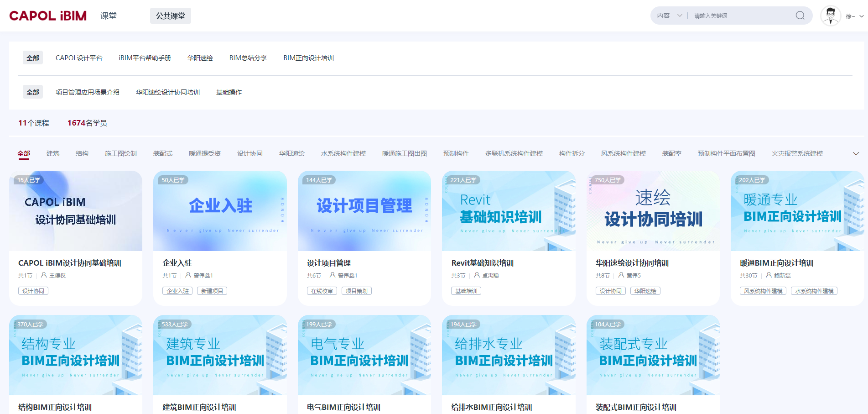Filter by the 建筑 tag
868x414 pixels.
click(53, 153)
